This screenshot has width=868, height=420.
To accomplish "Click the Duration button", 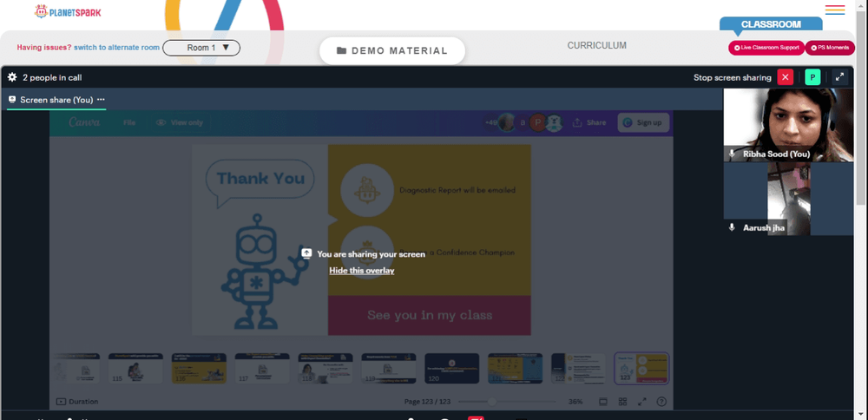I will click(77, 402).
